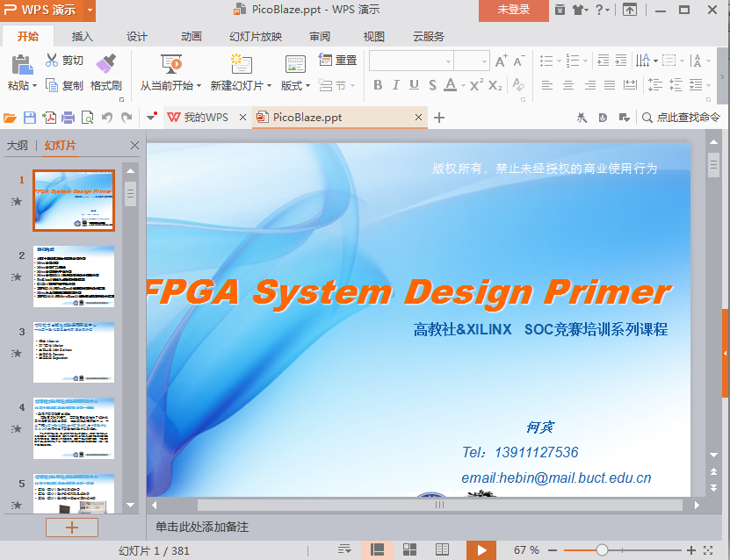Decrease font size with A- icon
This screenshot has width=730, height=560.
[x=518, y=61]
